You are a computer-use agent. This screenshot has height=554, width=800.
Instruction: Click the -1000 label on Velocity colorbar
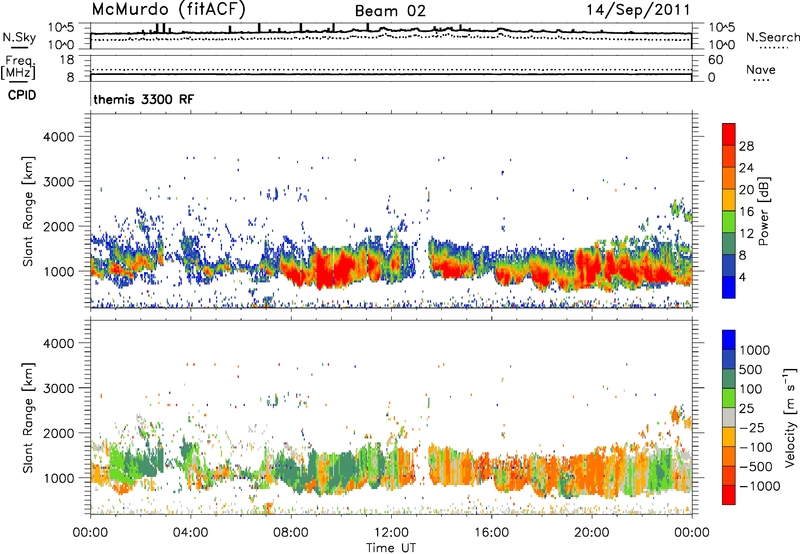click(x=759, y=486)
